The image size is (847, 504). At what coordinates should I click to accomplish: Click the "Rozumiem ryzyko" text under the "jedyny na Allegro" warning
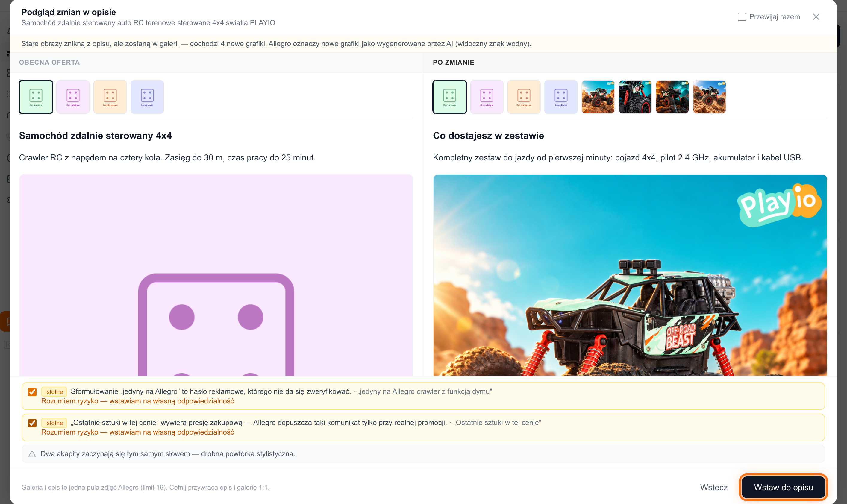pyautogui.click(x=137, y=401)
